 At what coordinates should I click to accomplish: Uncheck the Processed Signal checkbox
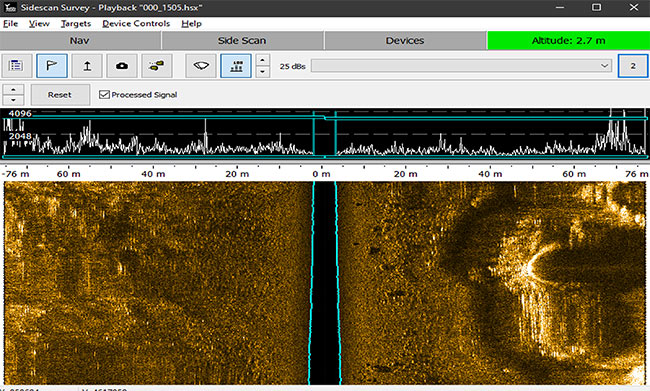104,95
